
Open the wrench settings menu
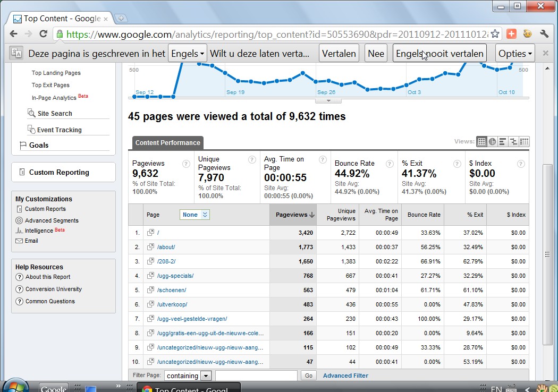(544, 34)
